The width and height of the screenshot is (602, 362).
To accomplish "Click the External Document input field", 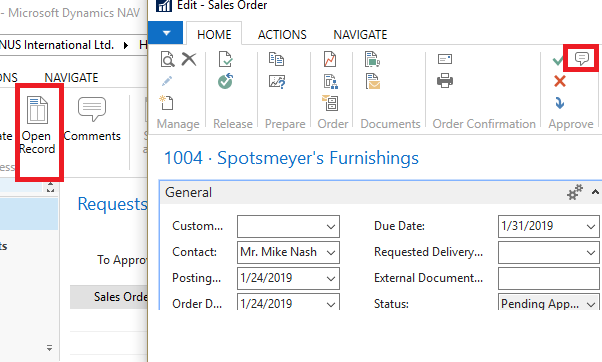I will point(549,278).
